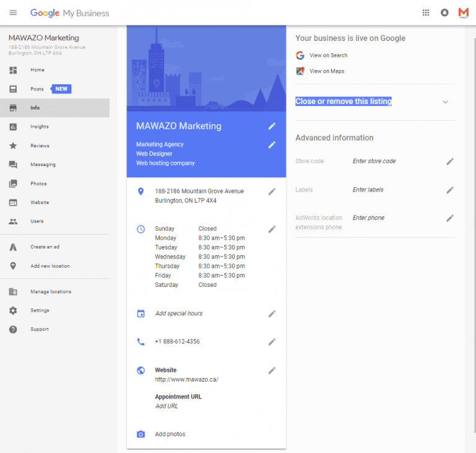Click the camera icon for photos
Viewport: 476px width, 453px height.
(141, 434)
